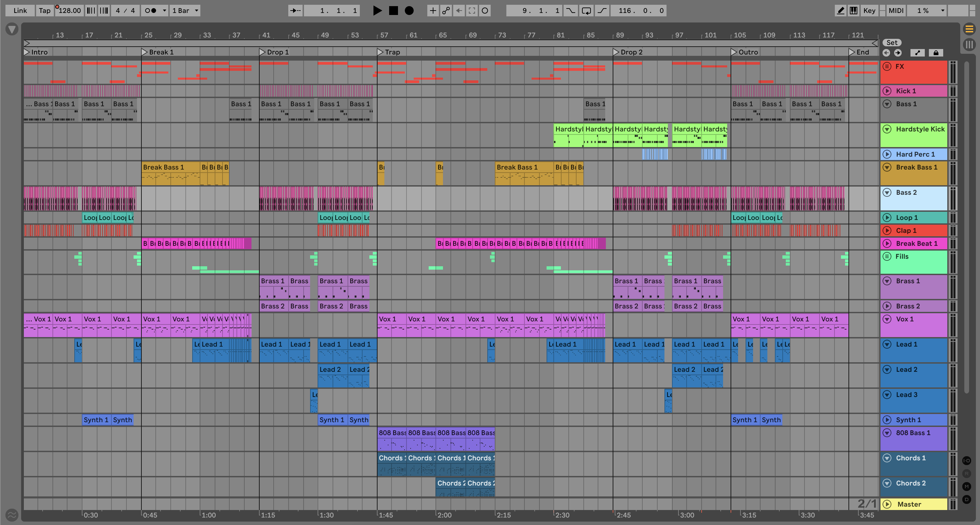
Task: Unfold the Hardstyle Kick track
Action: click(x=887, y=129)
